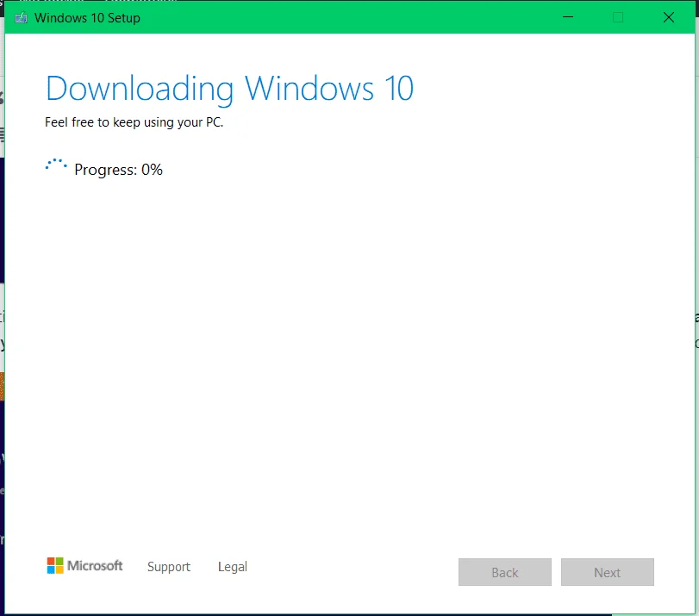This screenshot has height=616, width=699.
Task: Click the spinning progress indicator
Action: pyautogui.click(x=56, y=165)
